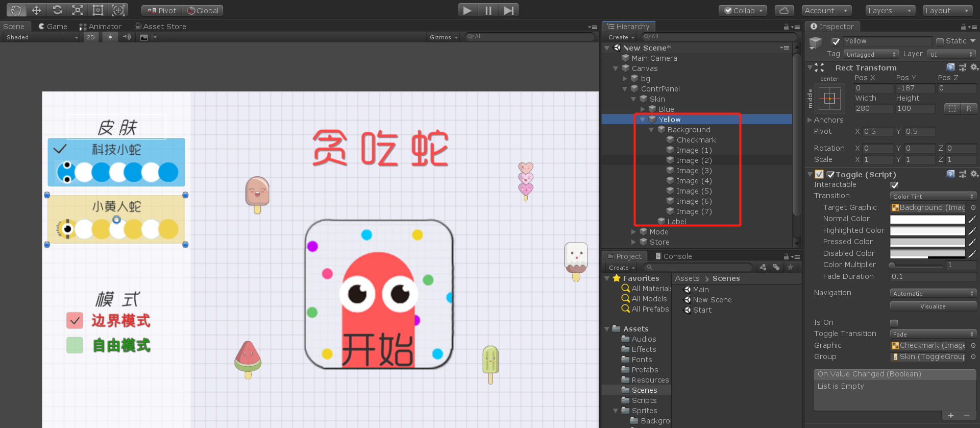980x428 pixels.
Task: Toggle scene audio icon
Action: (127, 37)
